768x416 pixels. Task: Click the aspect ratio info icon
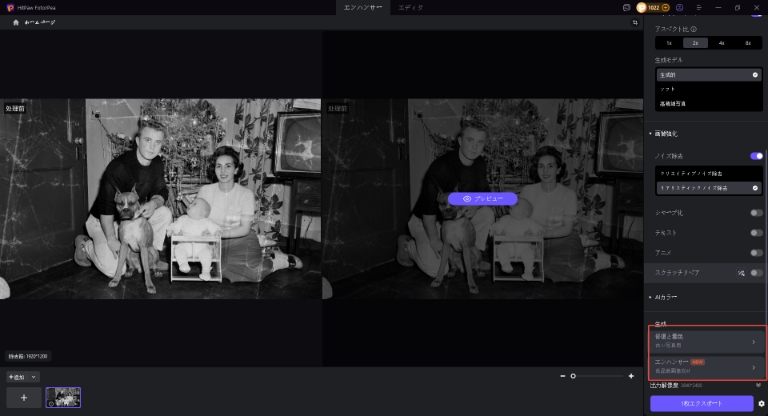click(694, 29)
